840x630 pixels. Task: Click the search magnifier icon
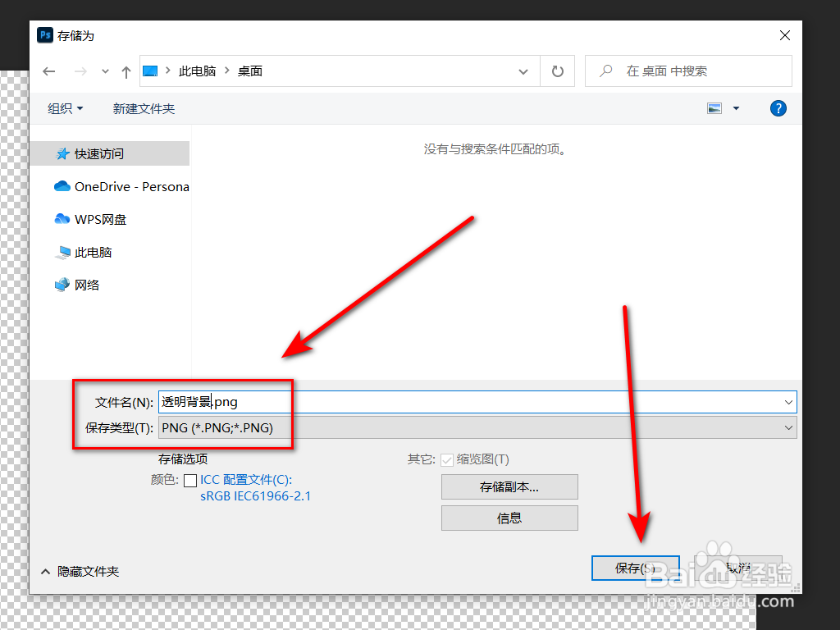point(606,71)
